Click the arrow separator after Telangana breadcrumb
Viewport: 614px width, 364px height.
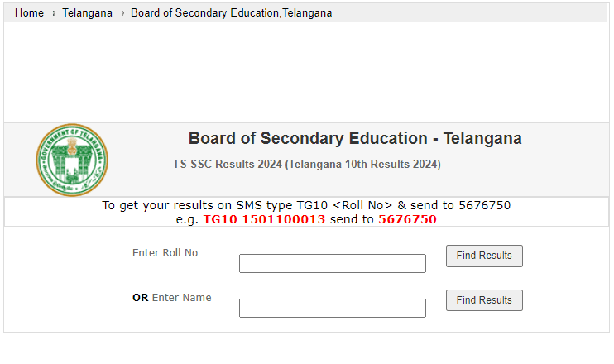tap(122, 13)
